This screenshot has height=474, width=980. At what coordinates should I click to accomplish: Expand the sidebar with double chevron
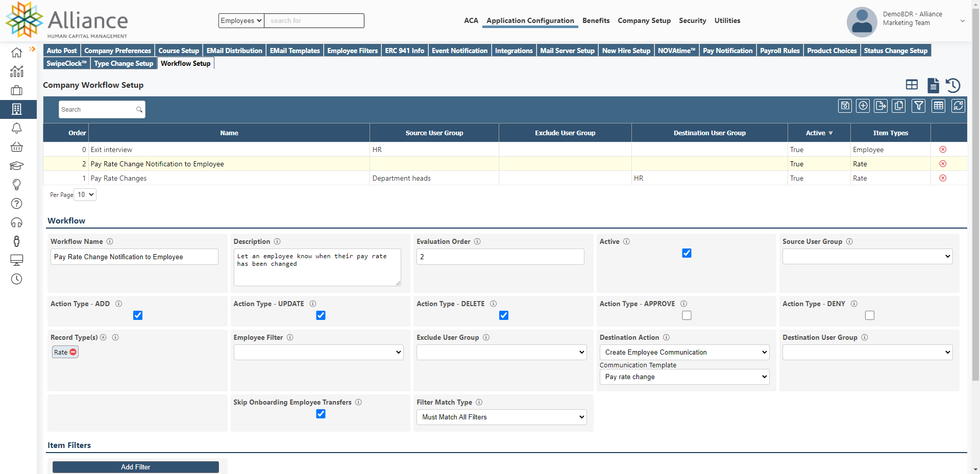click(x=32, y=49)
